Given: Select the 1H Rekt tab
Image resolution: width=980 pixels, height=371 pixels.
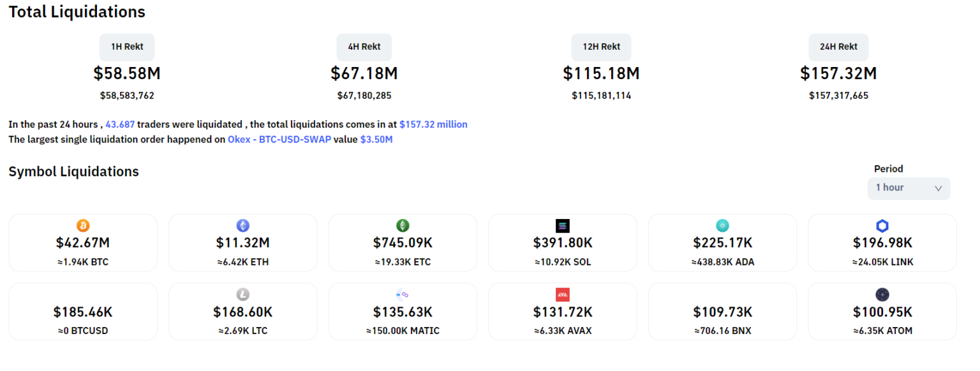Looking at the screenshot, I should (127, 47).
